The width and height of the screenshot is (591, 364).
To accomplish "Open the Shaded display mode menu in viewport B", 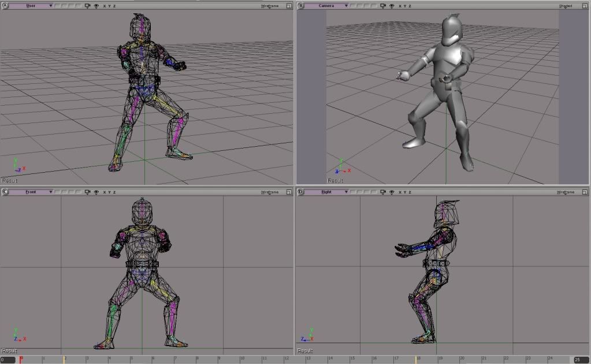I will 565,6.
